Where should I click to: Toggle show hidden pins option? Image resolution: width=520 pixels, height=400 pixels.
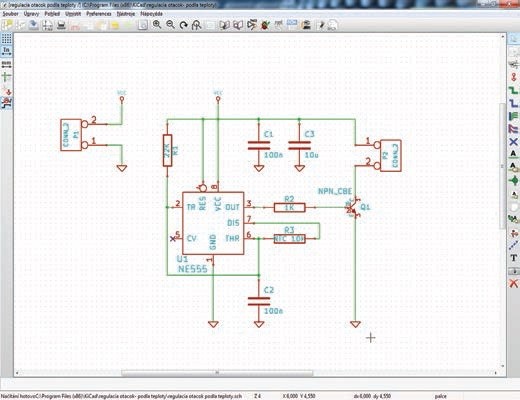(x=6, y=90)
